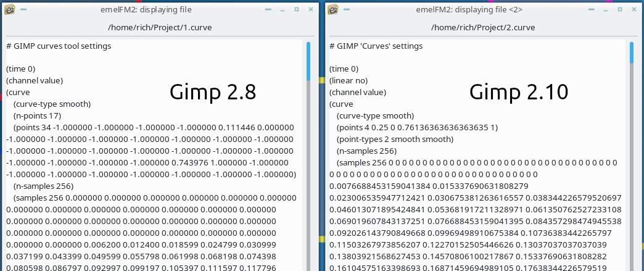Click '(linear no)' in the right window
644x271 pixels.
349,80
